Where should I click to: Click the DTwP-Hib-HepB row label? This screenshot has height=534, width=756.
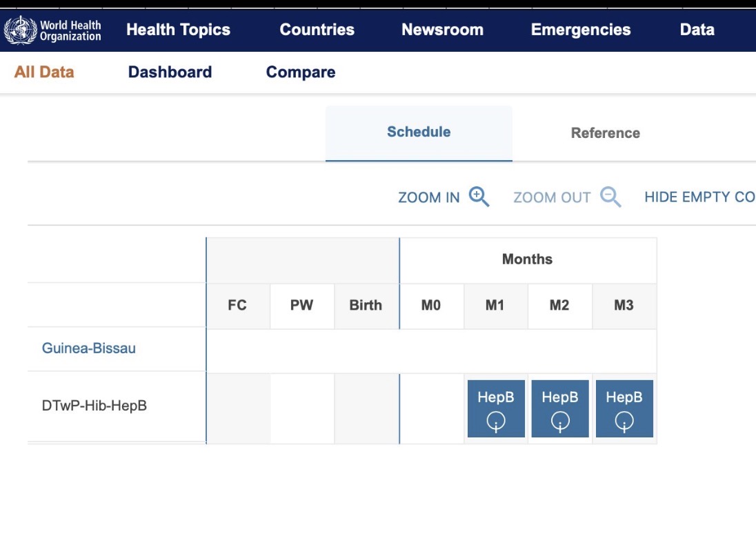click(x=94, y=406)
